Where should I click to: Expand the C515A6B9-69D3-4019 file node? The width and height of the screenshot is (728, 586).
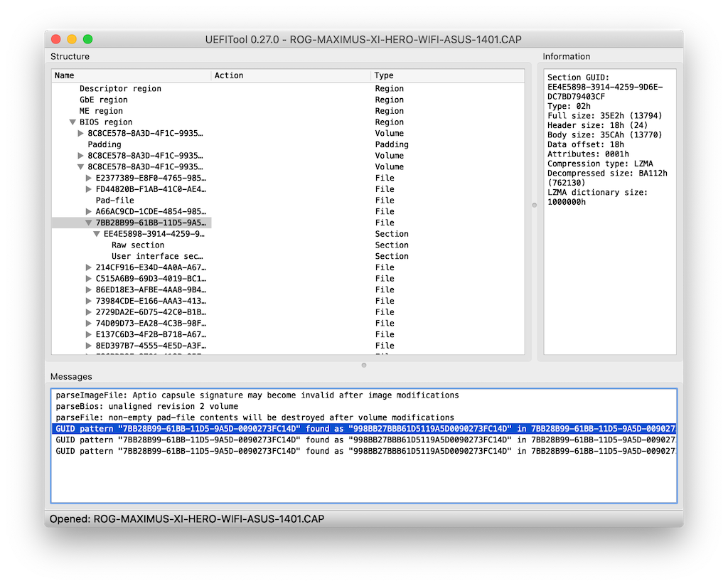tap(89, 279)
